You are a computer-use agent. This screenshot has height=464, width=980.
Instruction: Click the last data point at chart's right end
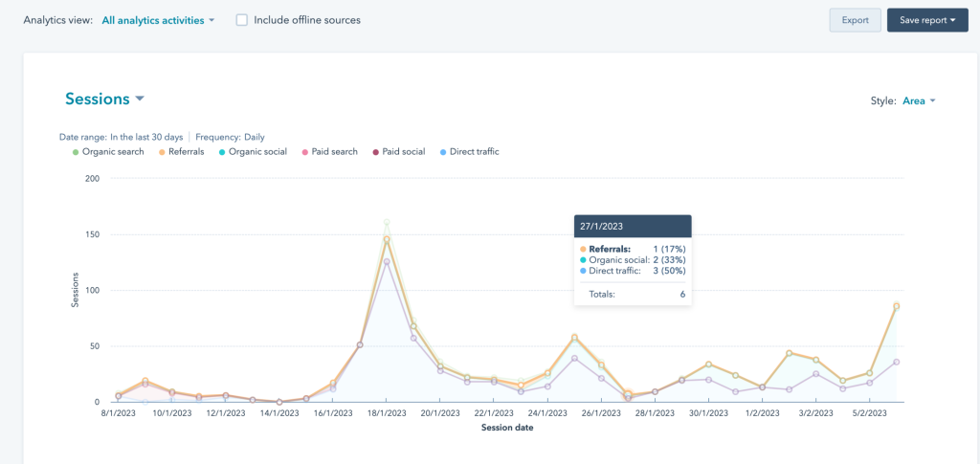click(896, 306)
